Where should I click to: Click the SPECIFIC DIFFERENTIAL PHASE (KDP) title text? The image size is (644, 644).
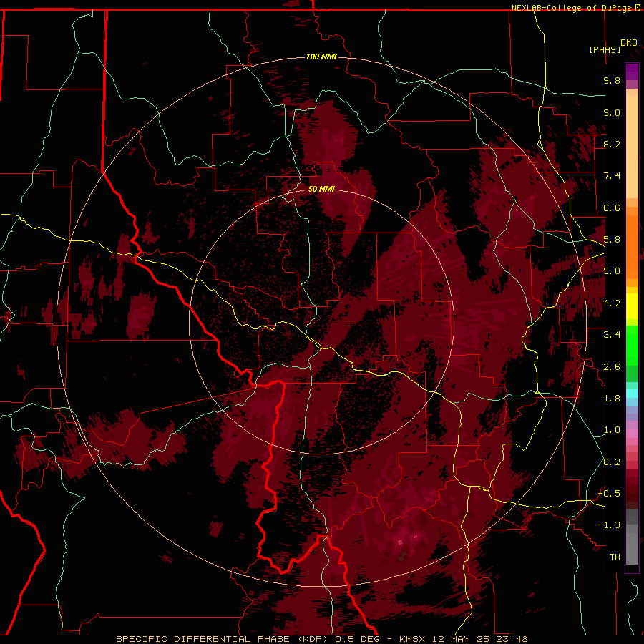[223, 639]
